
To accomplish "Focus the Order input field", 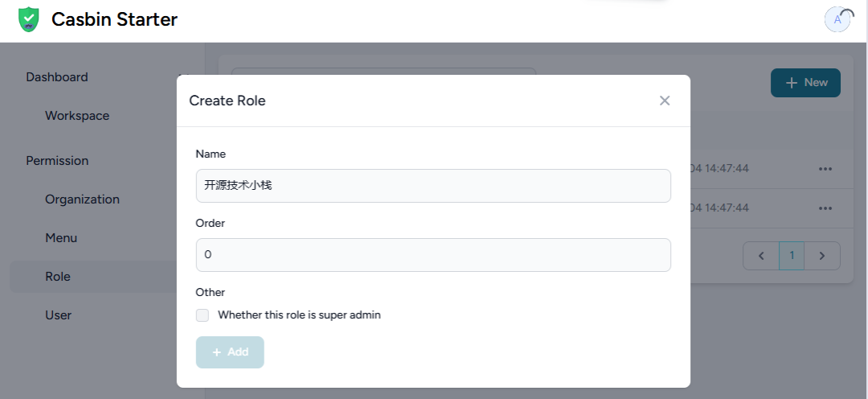I will tap(433, 255).
